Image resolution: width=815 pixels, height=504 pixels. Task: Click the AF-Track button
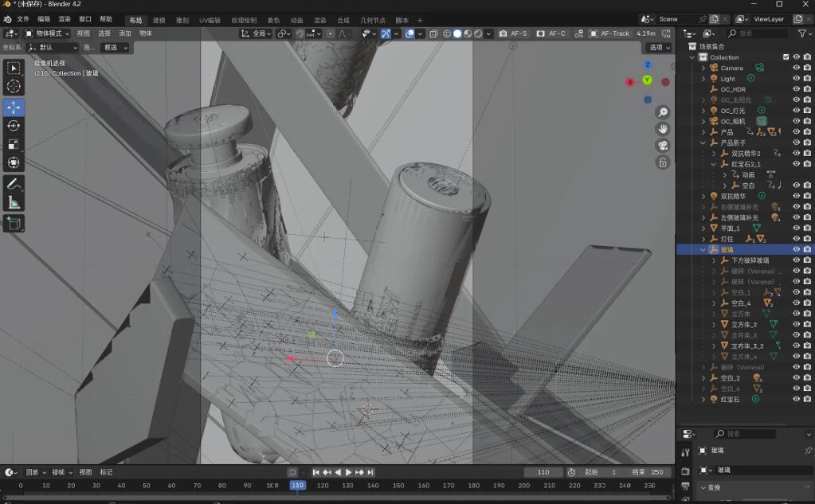coord(610,33)
